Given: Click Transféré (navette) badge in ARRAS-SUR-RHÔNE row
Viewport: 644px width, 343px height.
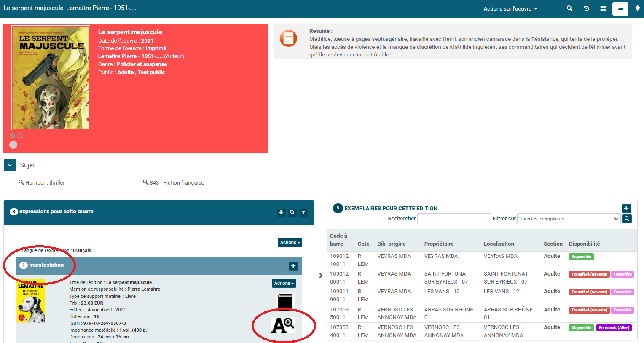Looking at the screenshot, I should tap(589, 310).
